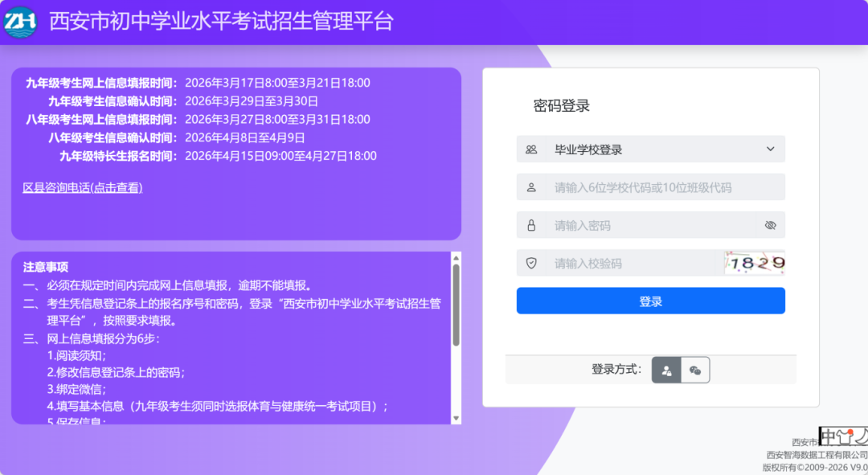Select password login method icon

[666, 370]
